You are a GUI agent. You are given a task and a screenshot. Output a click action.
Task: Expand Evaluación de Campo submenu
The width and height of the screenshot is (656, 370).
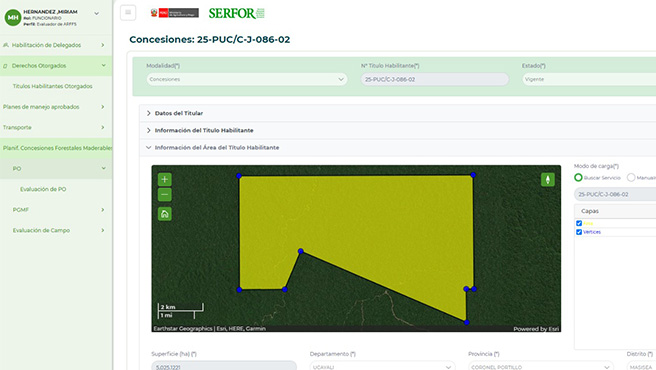[x=56, y=230]
